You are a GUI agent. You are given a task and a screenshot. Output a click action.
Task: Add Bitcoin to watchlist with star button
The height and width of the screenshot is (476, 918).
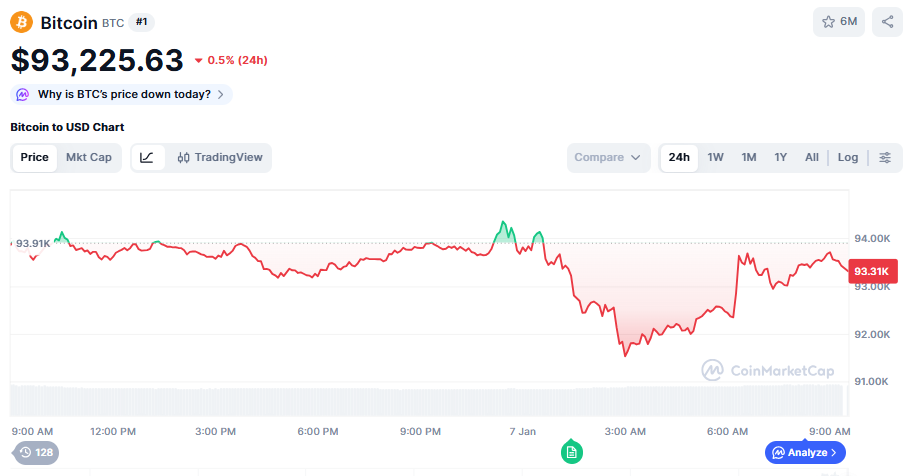[x=838, y=21]
